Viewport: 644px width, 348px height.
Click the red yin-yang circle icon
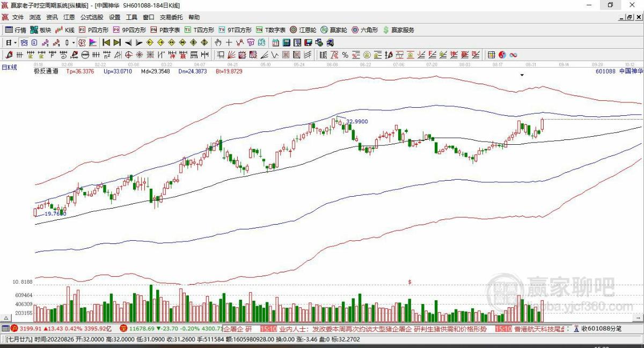click(x=502, y=55)
